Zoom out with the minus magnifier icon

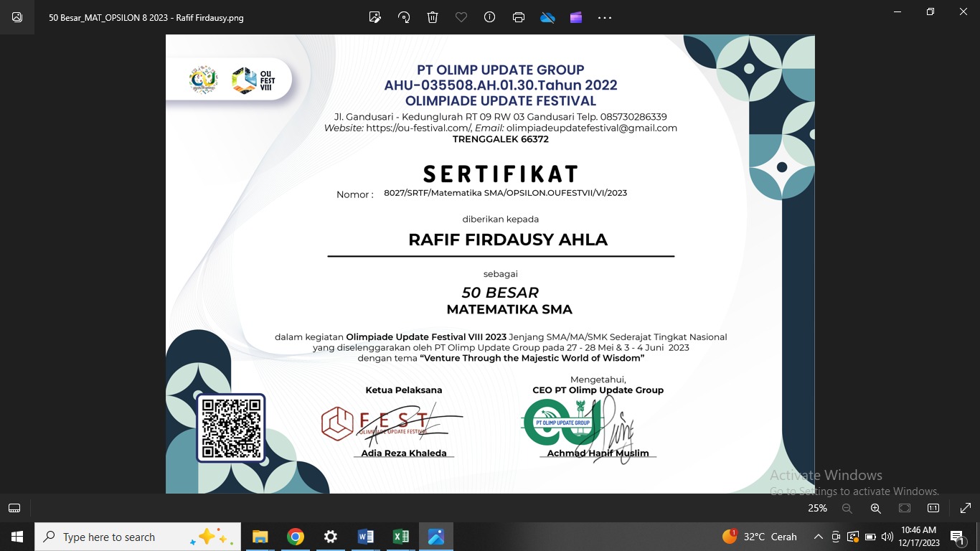[847, 508]
